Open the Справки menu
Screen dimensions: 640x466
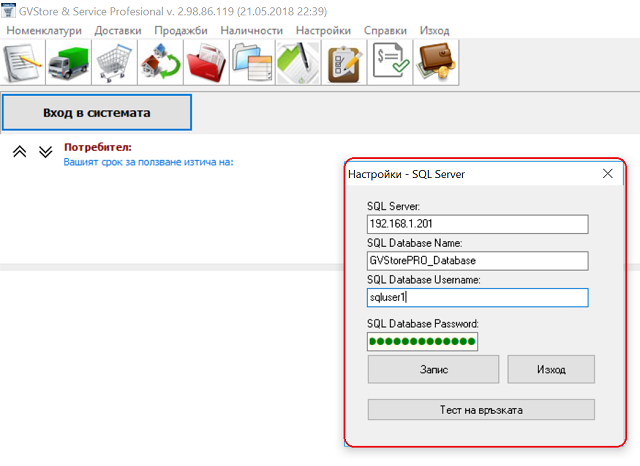tap(385, 31)
